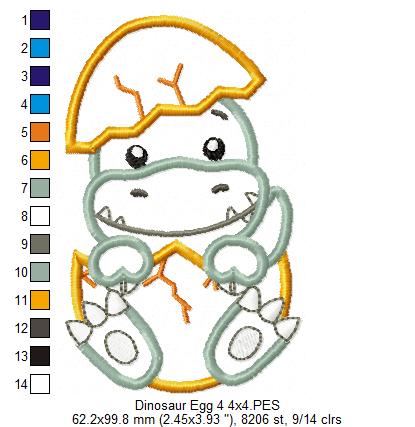
Task: Select color swatch 2 bright blue
Action: (x=40, y=48)
